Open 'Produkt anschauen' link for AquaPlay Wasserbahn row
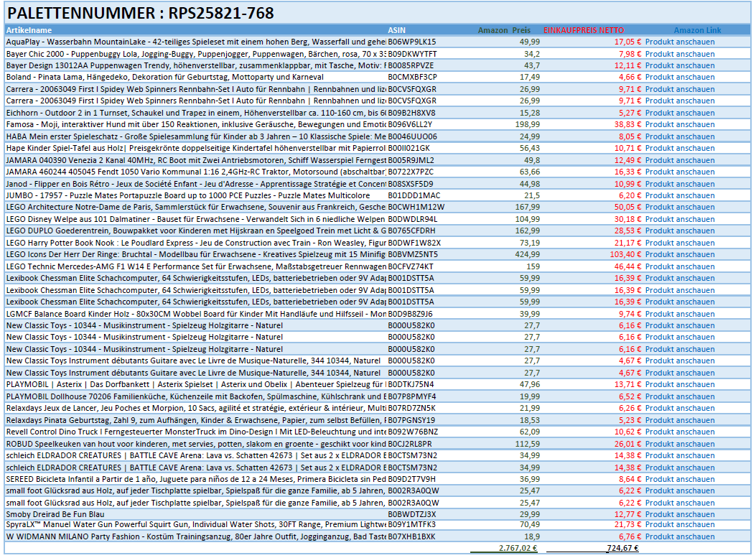This screenshot has width=756, height=558. [679, 42]
